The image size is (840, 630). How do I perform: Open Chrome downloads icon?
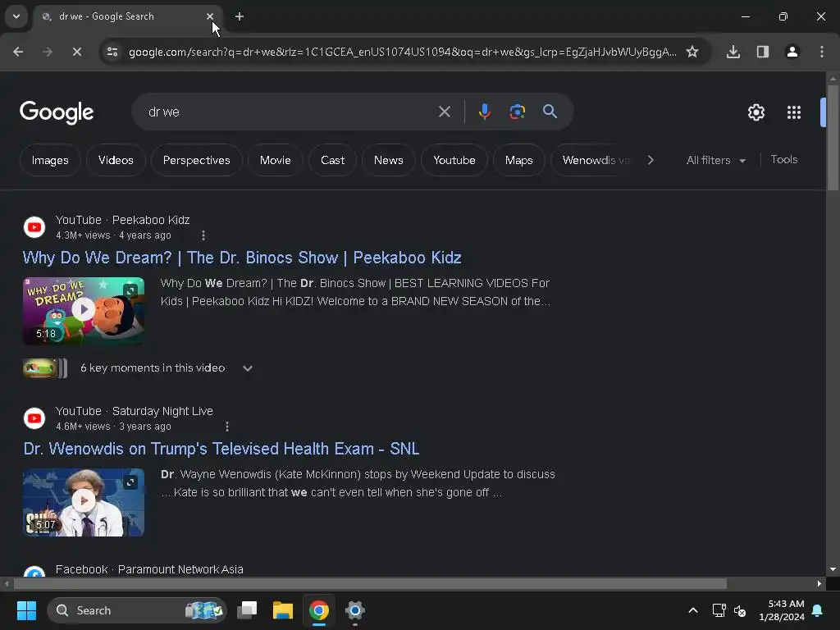(733, 52)
